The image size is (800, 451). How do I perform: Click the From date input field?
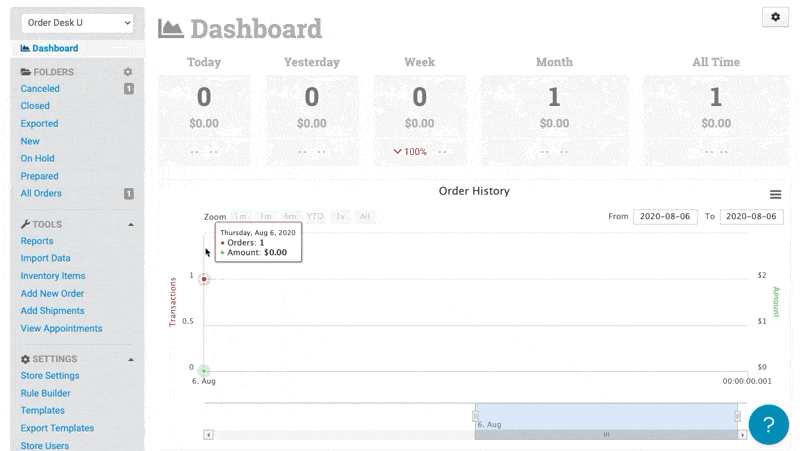click(665, 216)
